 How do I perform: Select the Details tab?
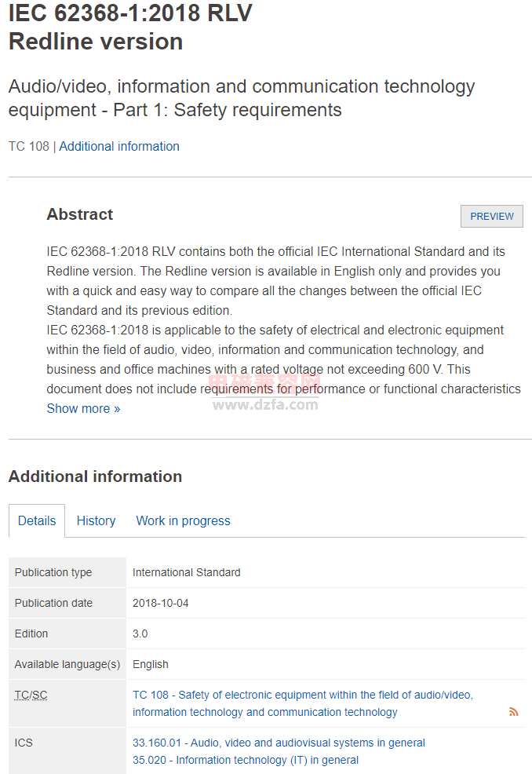pos(37,520)
